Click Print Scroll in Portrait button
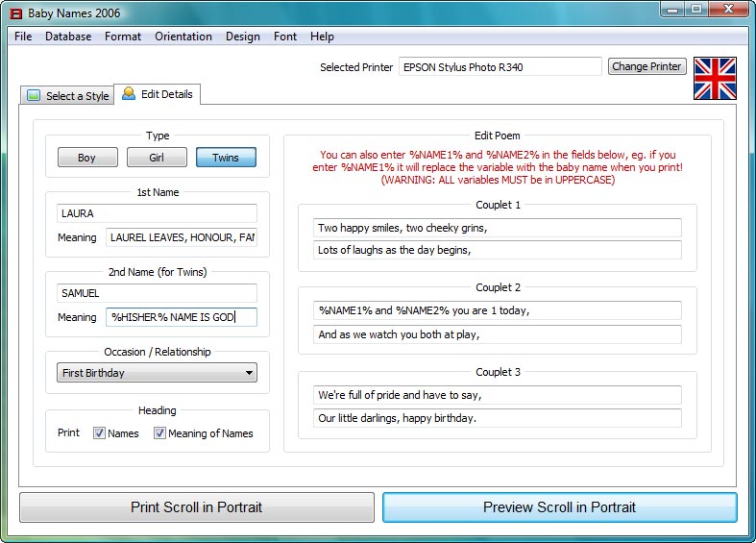 pos(197,507)
